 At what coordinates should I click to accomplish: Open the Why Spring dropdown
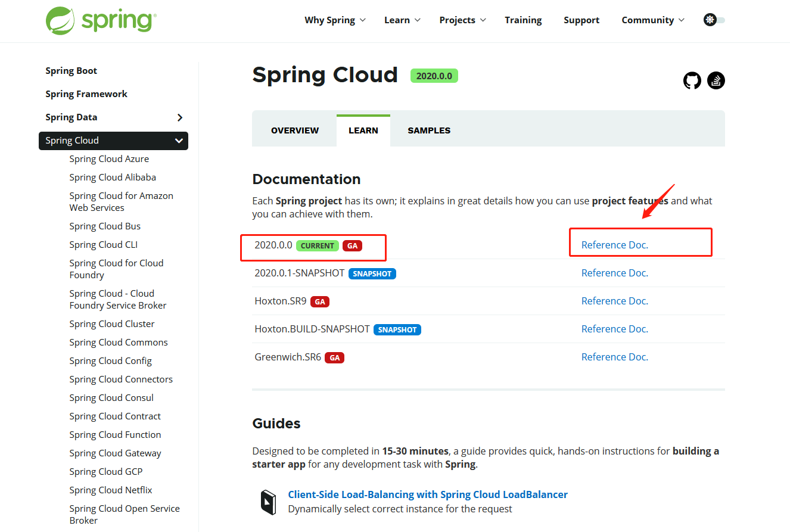335,20
